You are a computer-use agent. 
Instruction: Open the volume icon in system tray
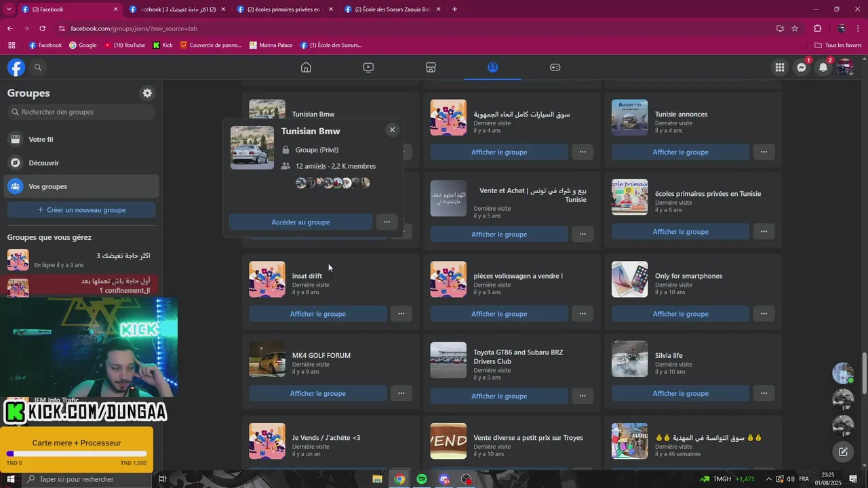coord(791,479)
